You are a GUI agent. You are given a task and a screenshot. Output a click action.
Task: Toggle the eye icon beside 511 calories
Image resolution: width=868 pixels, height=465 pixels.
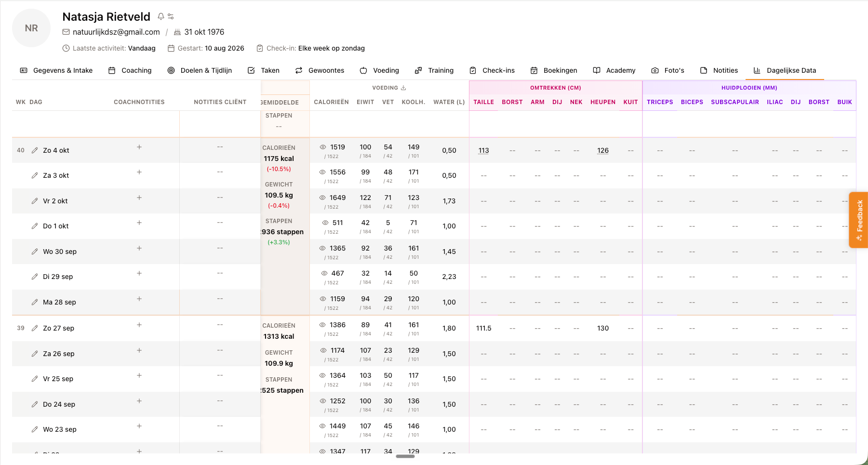325,223
